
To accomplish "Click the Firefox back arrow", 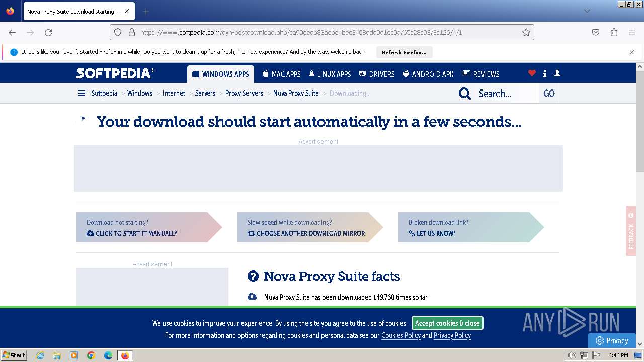I will pos(12,32).
